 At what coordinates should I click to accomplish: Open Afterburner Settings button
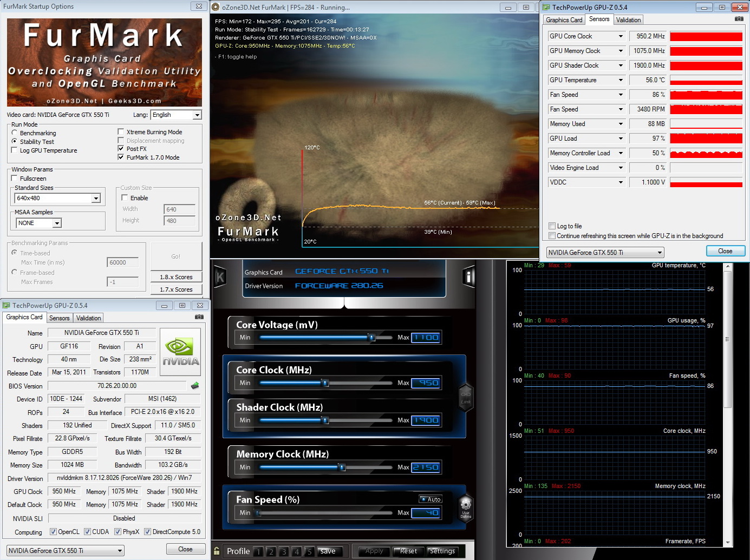point(442,551)
